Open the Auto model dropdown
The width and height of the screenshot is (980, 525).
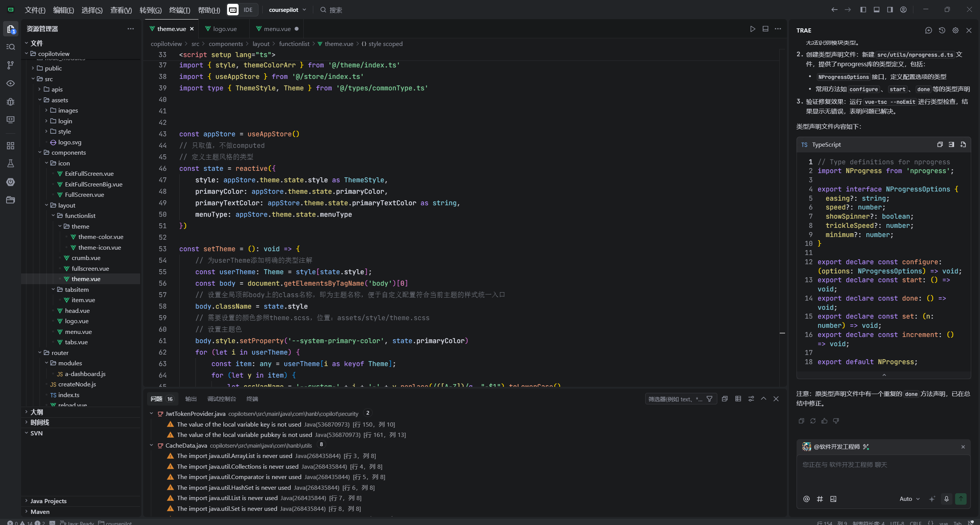(909, 499)
